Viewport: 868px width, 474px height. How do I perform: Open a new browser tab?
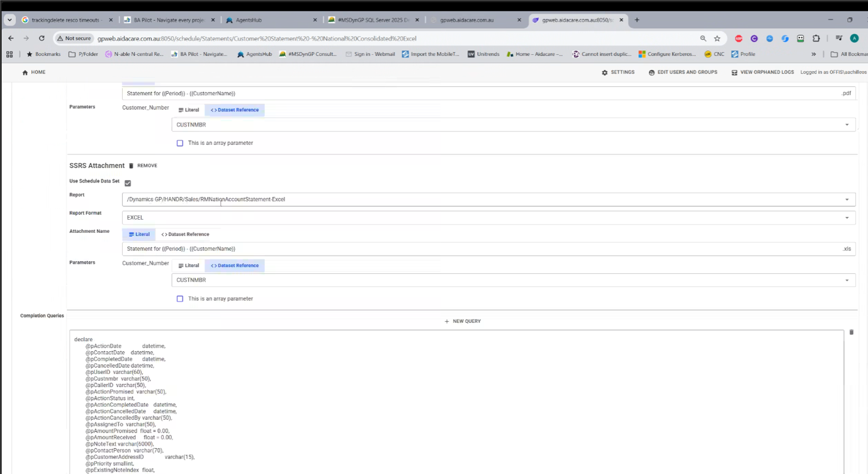click(x=637, y=20)
